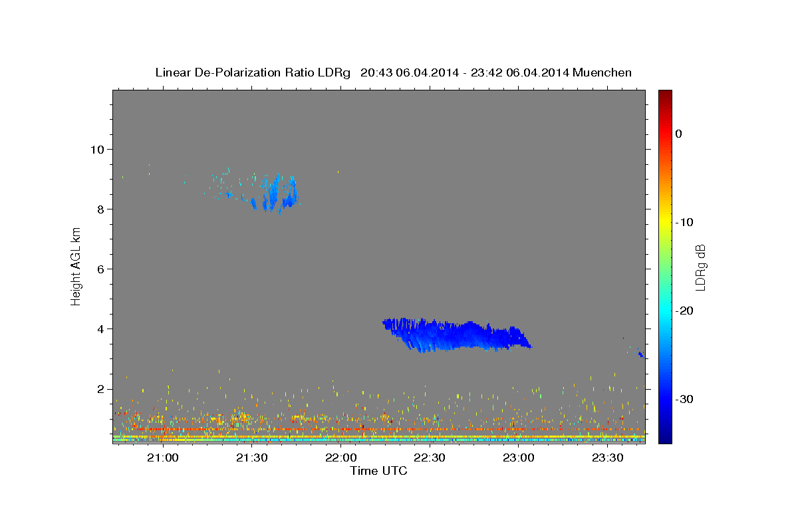Image resolution: width=798 pixels, height=532 pixels.
Task: Click the yellow -10 region of colorbar
Action: (x=665, y=222)
